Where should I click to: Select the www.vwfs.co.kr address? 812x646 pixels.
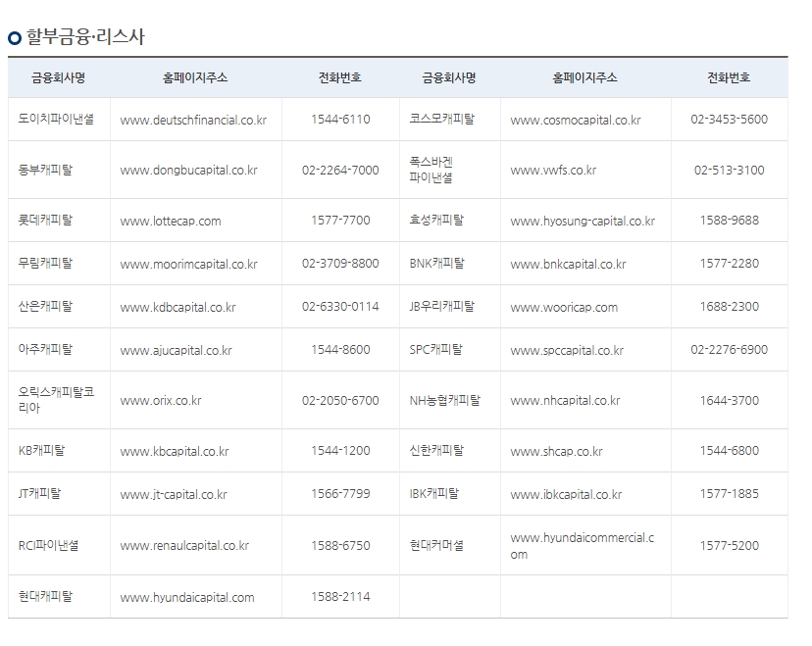point(553,171)
